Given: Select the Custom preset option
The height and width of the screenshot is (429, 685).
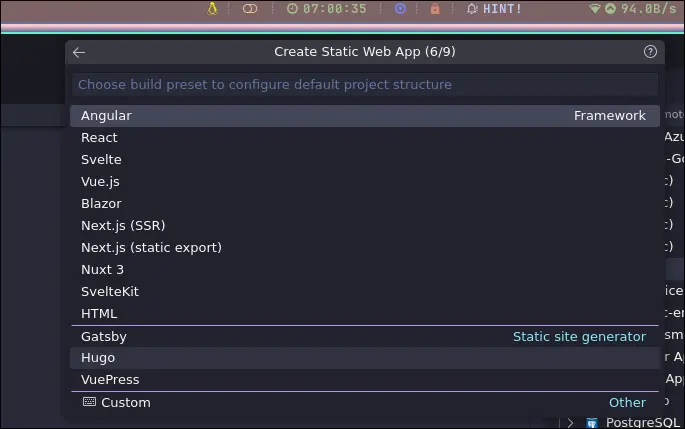Looking at the screenshot, I should click(x=365, y=403).
